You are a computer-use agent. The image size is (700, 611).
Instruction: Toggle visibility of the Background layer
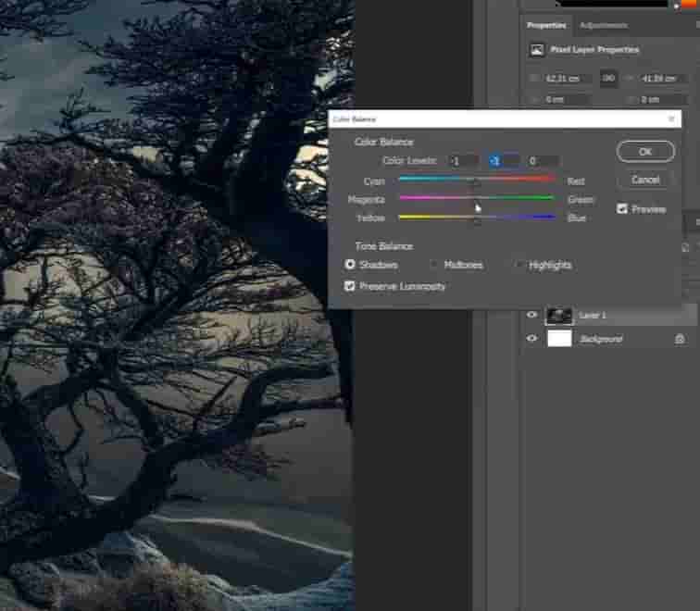click(x=531, y=339)
